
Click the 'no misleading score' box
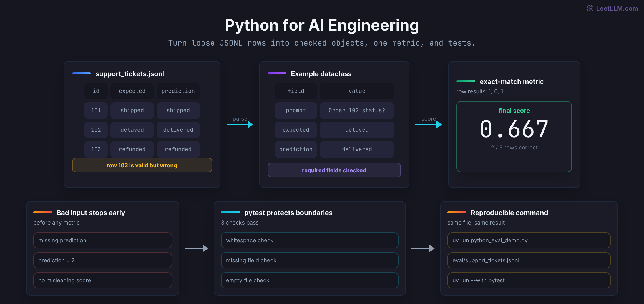[103, 280]
